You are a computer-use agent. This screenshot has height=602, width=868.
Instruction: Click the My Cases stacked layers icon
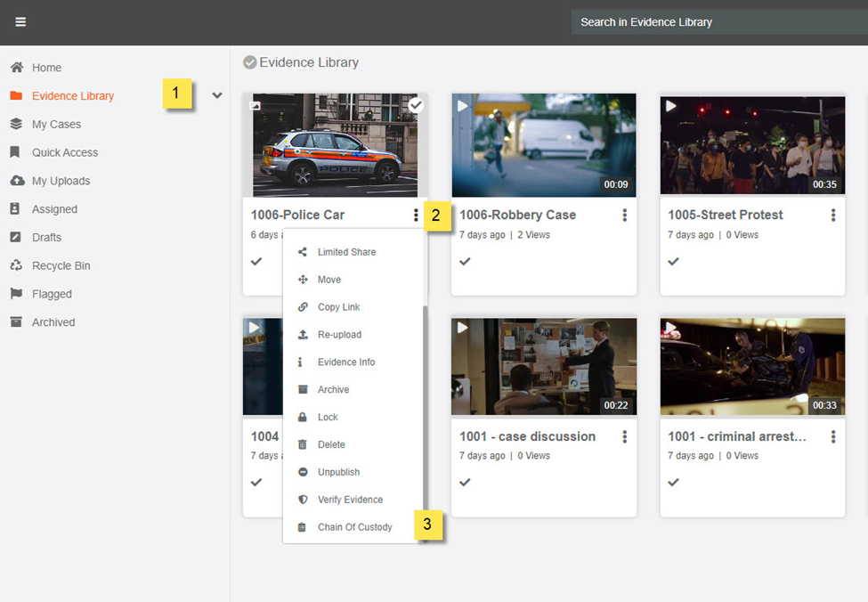coord(18,124)
